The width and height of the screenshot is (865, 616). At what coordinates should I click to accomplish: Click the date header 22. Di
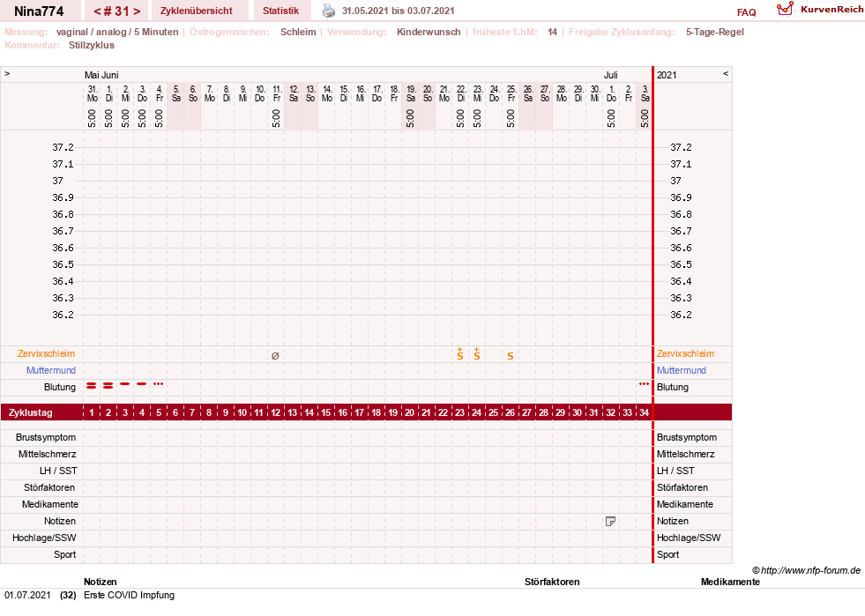tap(460, 93)
